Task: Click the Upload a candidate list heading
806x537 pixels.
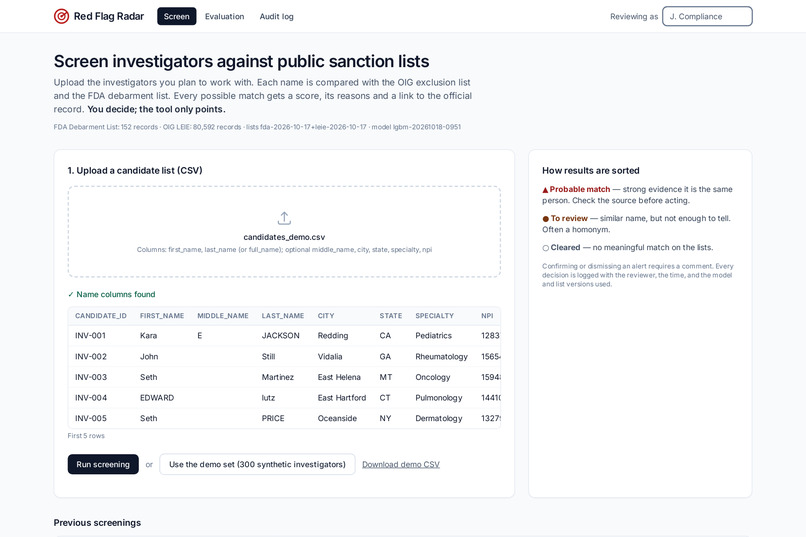Action: point(135,171)
